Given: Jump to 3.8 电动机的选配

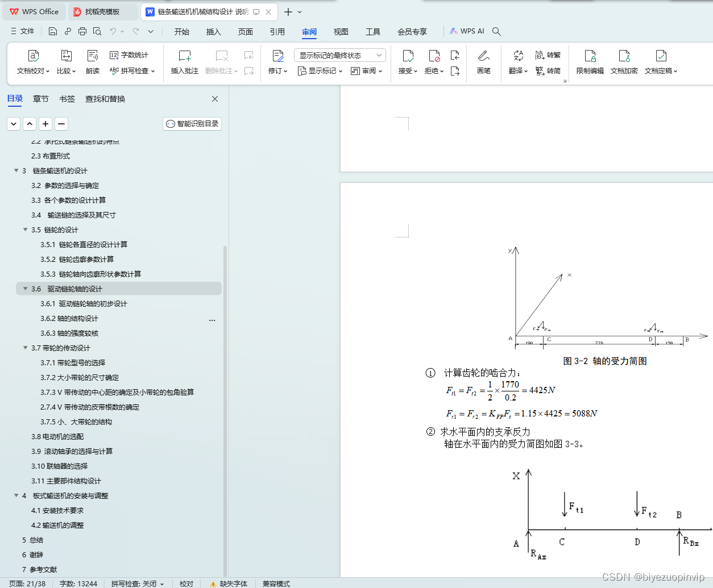Looking at the screenshot, I should 57,436.
